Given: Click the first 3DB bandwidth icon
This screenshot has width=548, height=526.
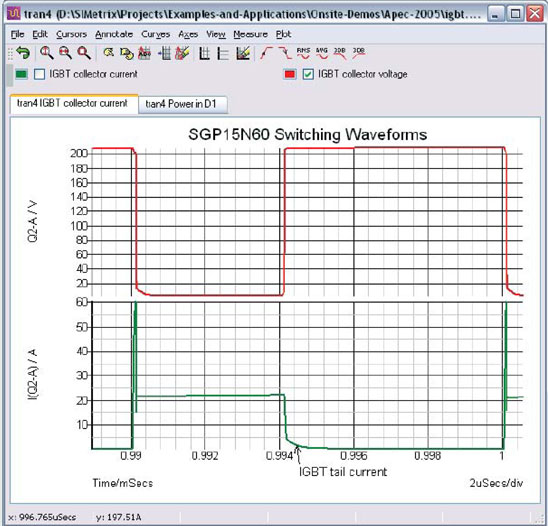Looking at the screenshot, I should click(x=340, y=53).
